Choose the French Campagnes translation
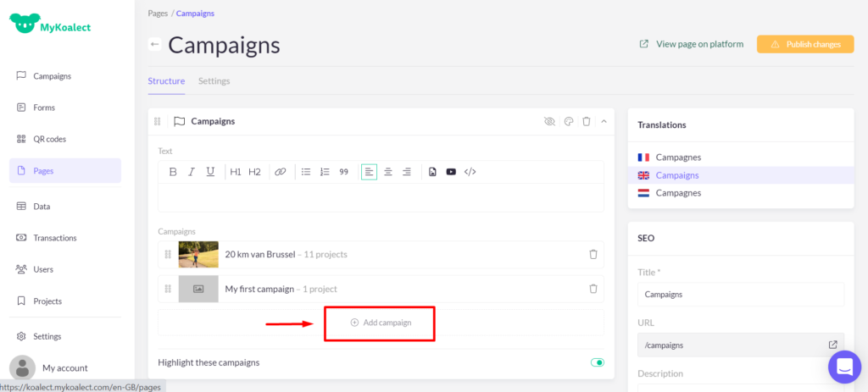Image resolution: width=868 pixels, height=392 pixels. point(678,157)
